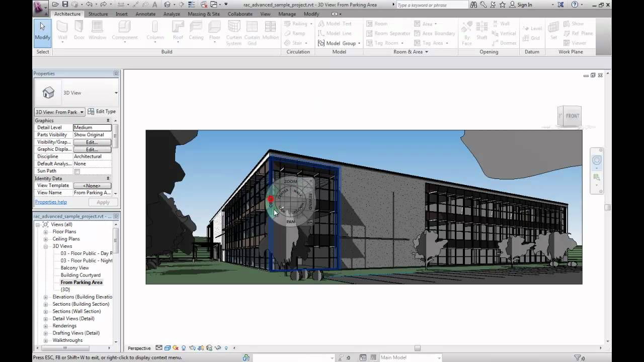Click the Detail Level icon next to Perspective

(x=158, y=348)
